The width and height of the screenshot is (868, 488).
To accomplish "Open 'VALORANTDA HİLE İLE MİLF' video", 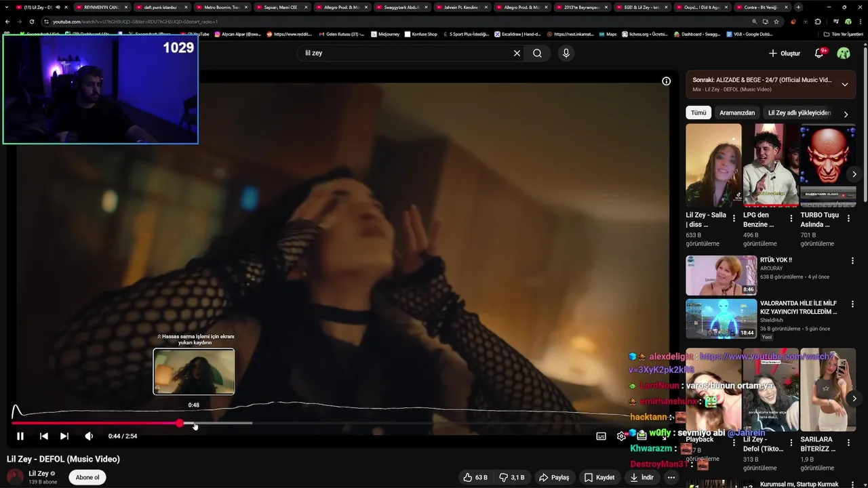I will pos(721,319).
